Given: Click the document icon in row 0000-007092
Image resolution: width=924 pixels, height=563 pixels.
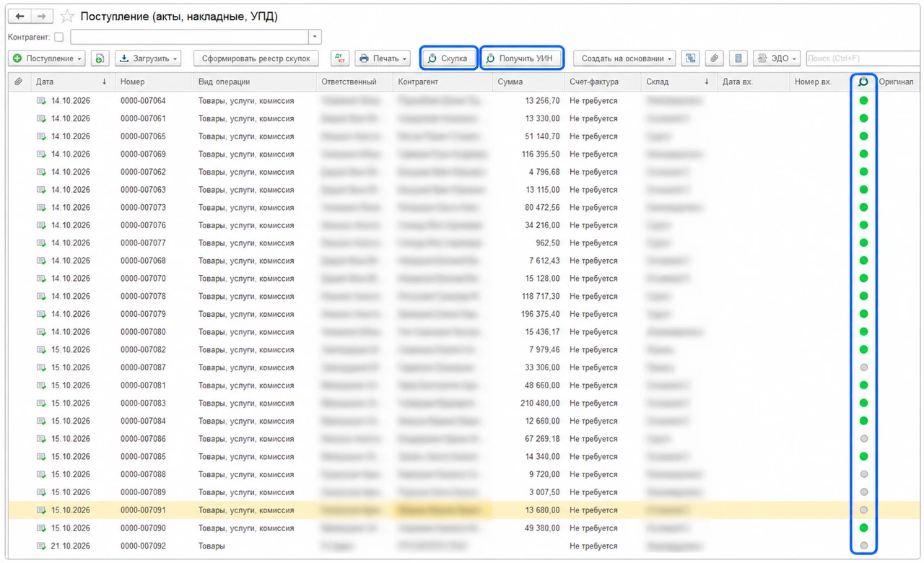Looking at the screenshot, I should click(x=42, y=546).
